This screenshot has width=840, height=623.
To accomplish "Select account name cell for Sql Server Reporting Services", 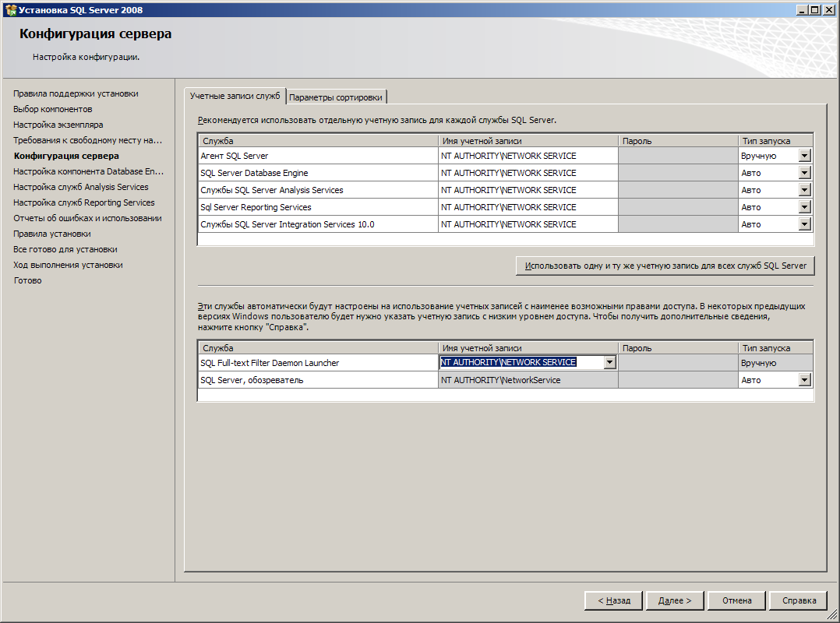I will [x=528, y=207].
